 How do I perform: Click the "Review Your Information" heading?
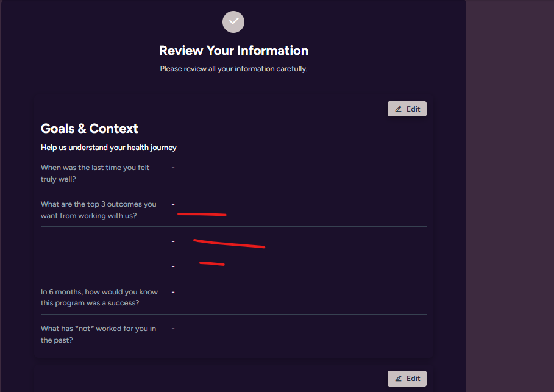233,51
